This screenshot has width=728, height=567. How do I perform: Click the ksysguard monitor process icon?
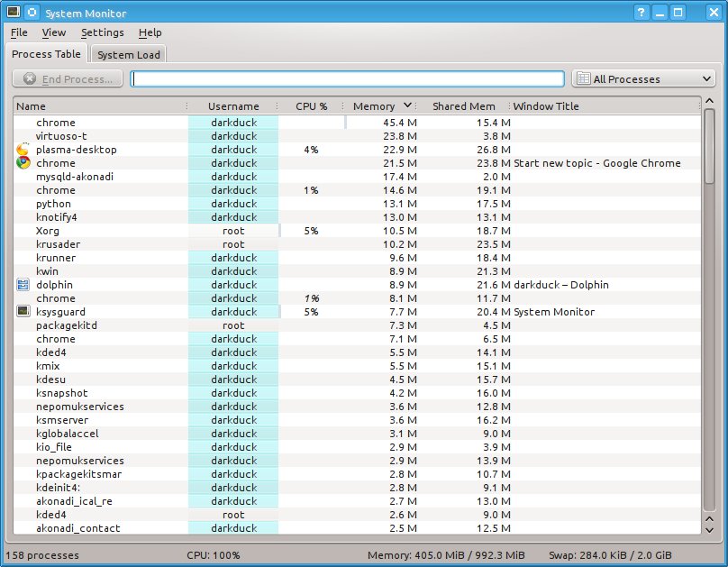click(23, 312)
